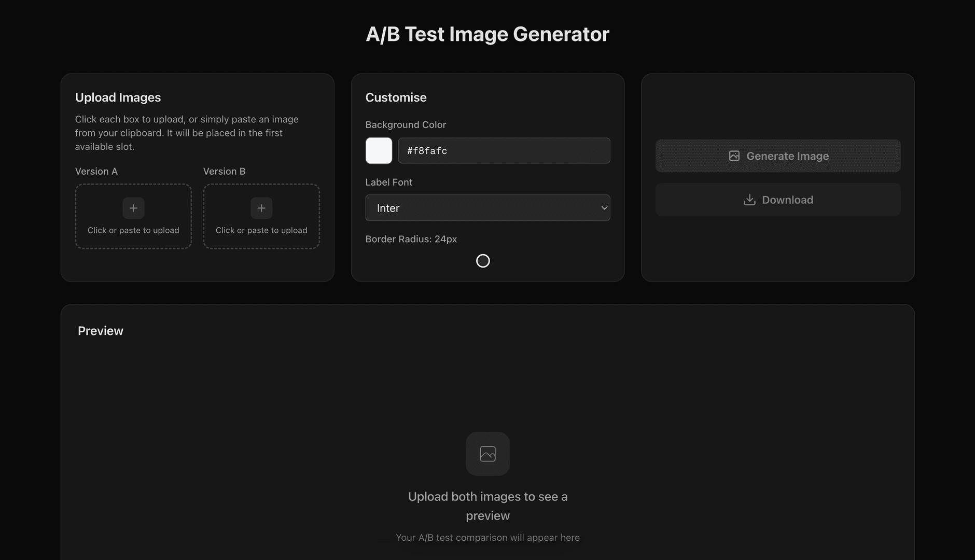
Task: Click the Border Radius slider handle
Action: [483, 261]
